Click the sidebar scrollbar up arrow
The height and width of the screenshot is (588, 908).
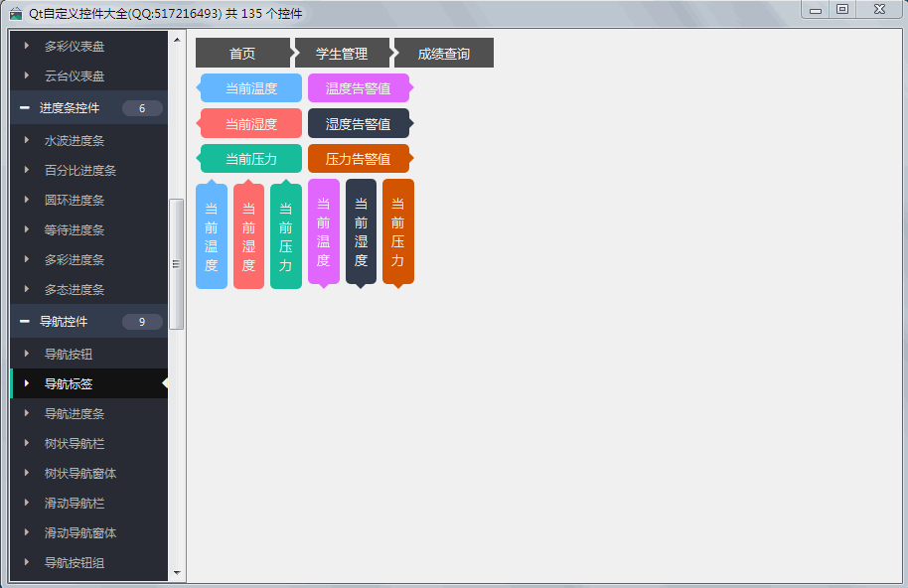[x=177, y=40]
